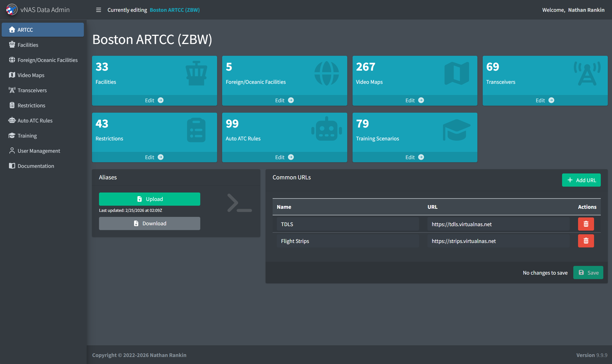Add a new common URL
Screen dimensions: 612x364
(x=581, y=180)
